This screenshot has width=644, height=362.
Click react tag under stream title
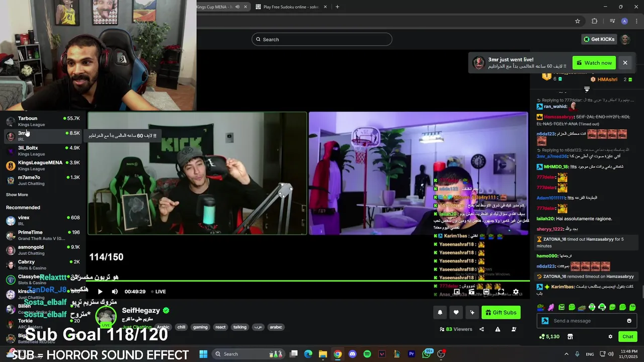pyautogui.click(x=220, y=327)
